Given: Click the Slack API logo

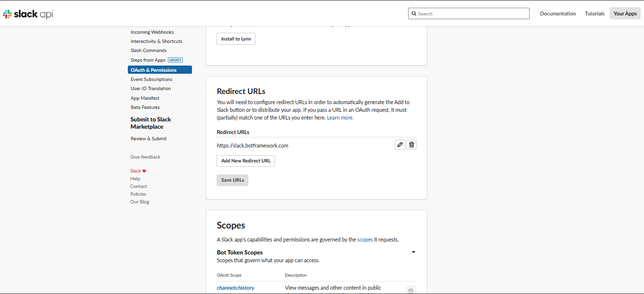Looking at the screenshot, I should 27,13.
